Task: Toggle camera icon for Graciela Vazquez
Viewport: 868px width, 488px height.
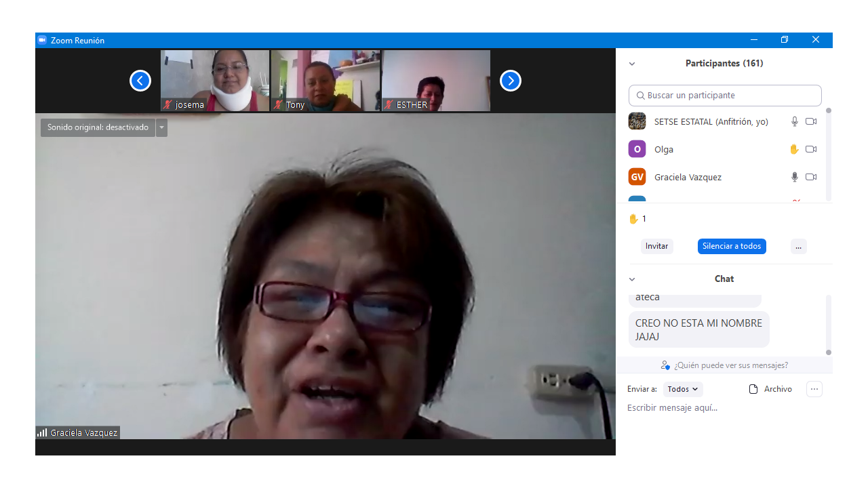Action: [x=811, y=177]
